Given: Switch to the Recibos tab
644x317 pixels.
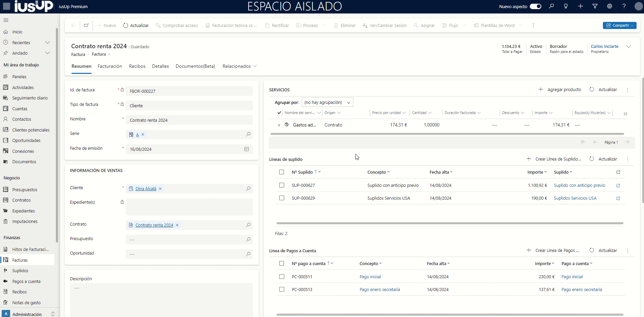Looking at the screenshot, I should tap(137, 66).
